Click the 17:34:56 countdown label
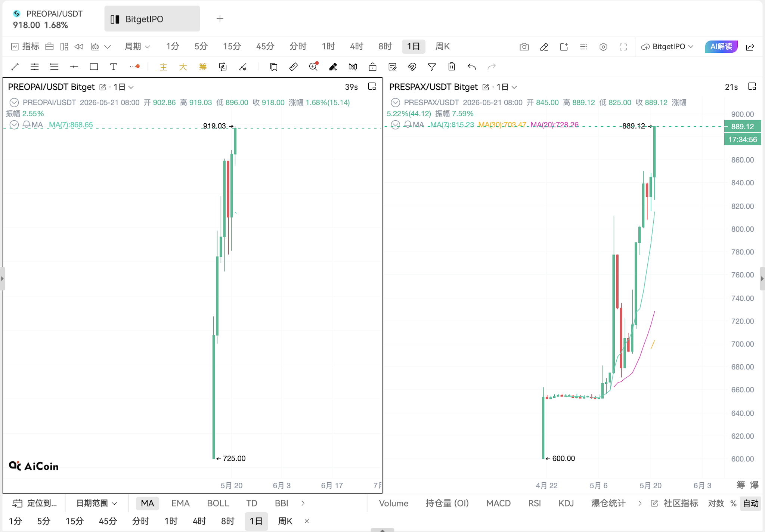The height and width of the screenshot is (532, 765). coord(743,139)
